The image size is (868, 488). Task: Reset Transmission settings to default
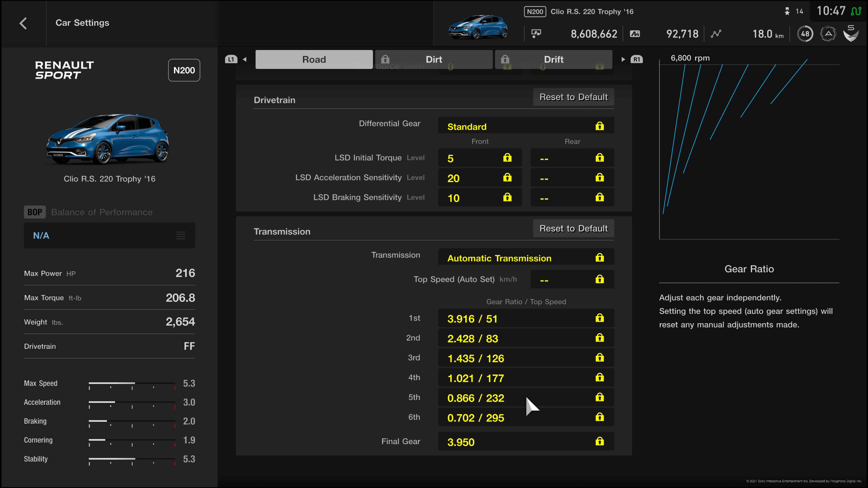pyautogui.click(x=572, y=228)
